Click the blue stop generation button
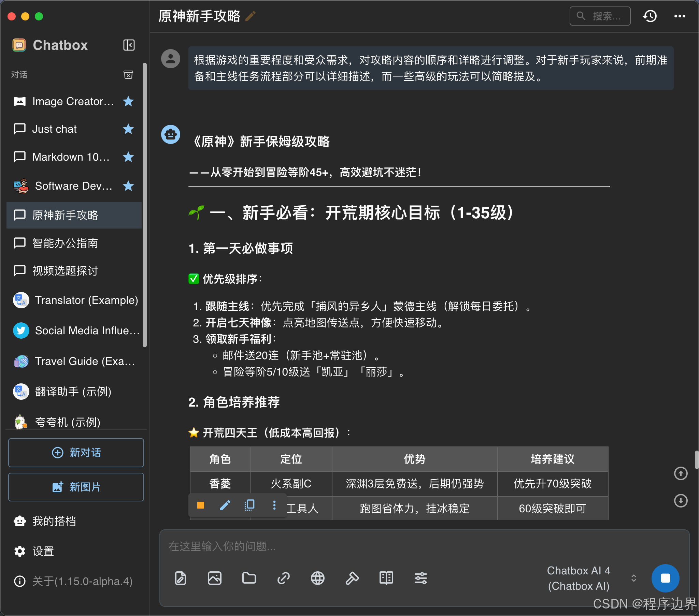This screenshot has height=616, width=699. tap(665, 578)
